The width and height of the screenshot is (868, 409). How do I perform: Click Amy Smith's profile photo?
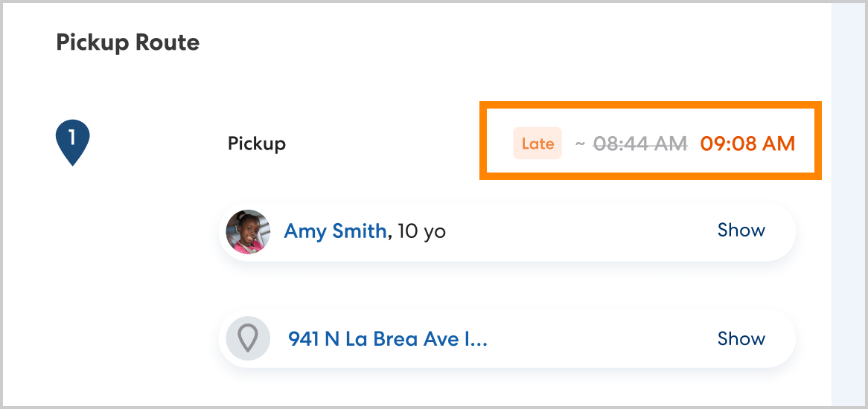(247, 231)
